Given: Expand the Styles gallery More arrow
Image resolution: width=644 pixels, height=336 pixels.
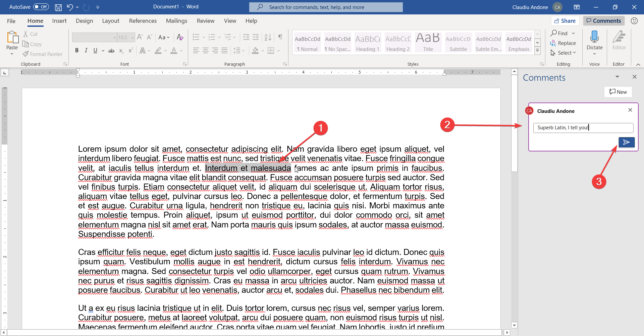Looking at the screenshot, I should coord(537,51).
